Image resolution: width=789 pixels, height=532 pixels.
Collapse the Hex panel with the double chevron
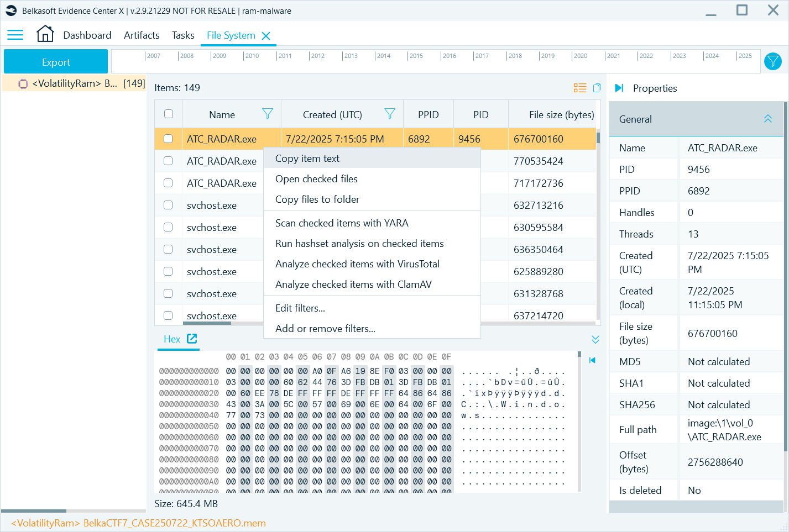595,339
